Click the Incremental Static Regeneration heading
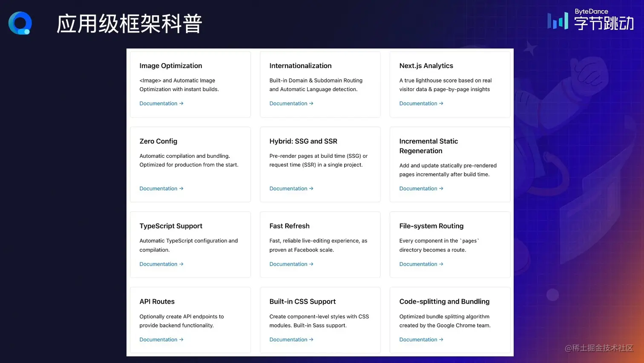 click(428, 146)
